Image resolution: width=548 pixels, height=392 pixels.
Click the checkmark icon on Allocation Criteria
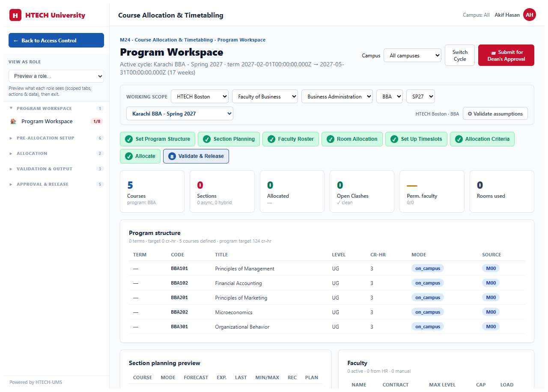click(459, 139)
